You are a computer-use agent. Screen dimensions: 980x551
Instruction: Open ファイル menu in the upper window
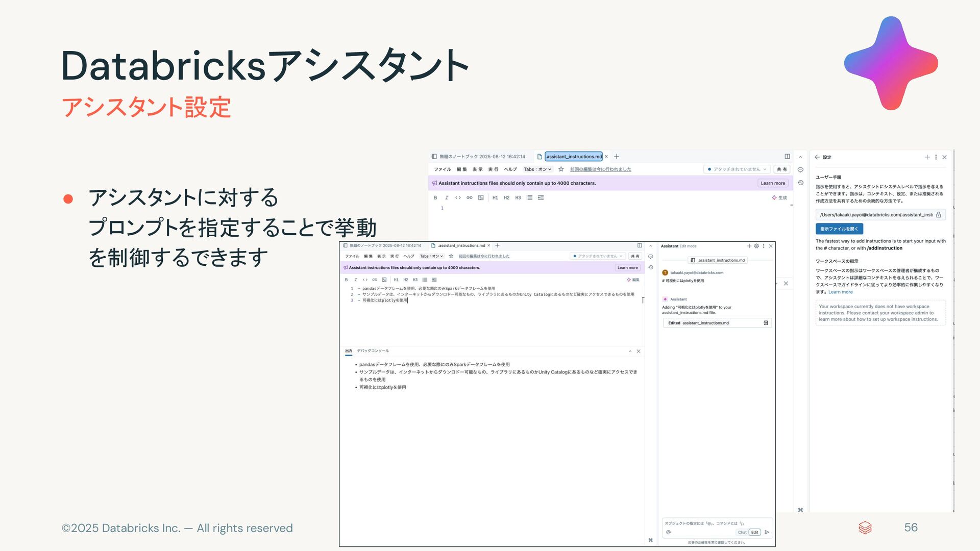click(443, 169)
